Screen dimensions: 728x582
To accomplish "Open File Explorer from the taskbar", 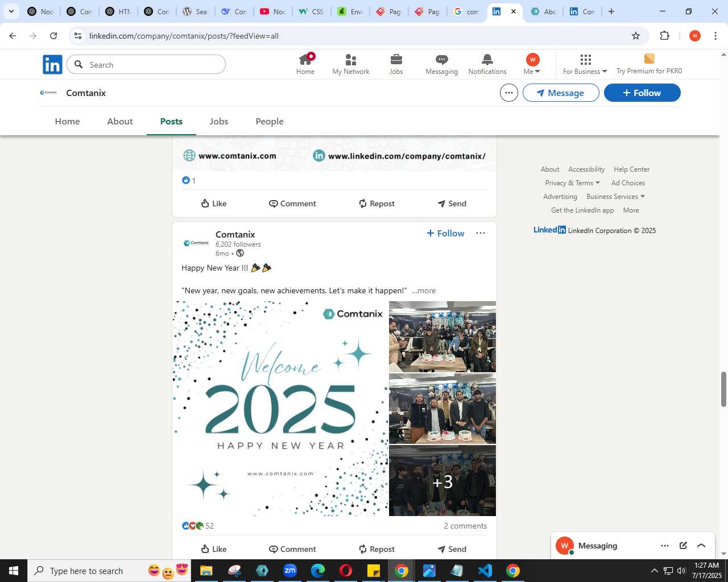I will pos(206,571).
